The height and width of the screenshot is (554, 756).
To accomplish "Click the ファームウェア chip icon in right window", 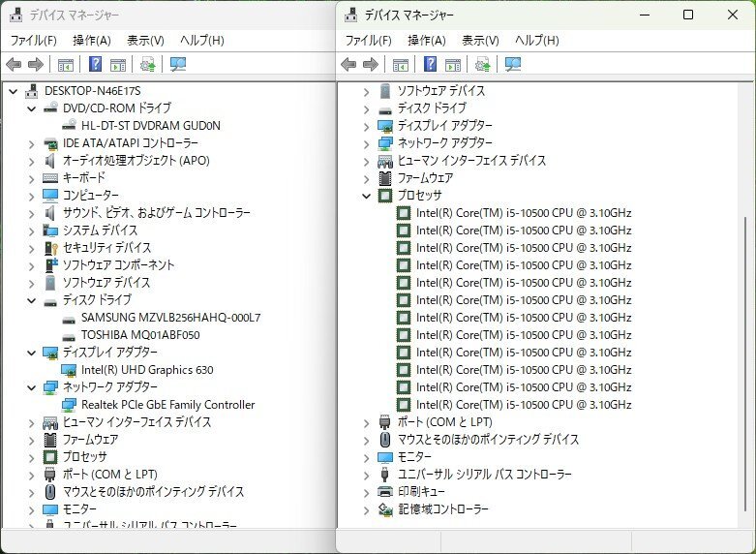I will tap(385, 178).
